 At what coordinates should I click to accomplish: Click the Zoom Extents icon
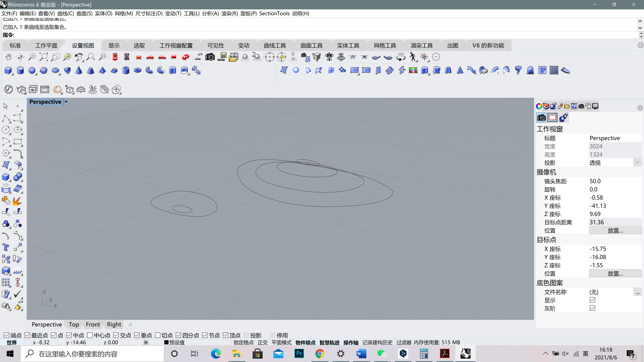point(44,57)
